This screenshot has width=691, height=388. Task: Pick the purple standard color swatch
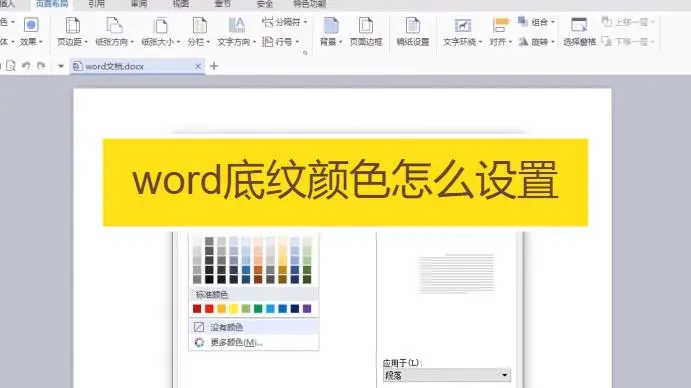pos(307,309)
